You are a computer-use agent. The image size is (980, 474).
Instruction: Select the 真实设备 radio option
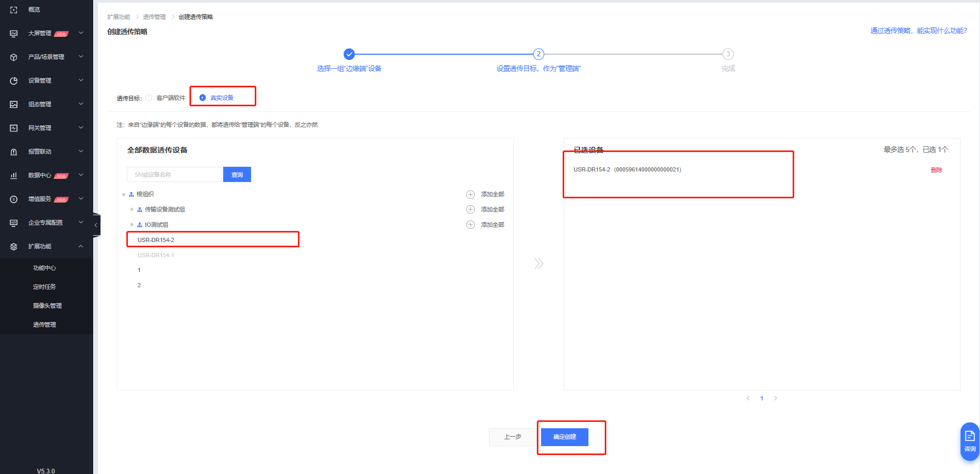point(203,98)
